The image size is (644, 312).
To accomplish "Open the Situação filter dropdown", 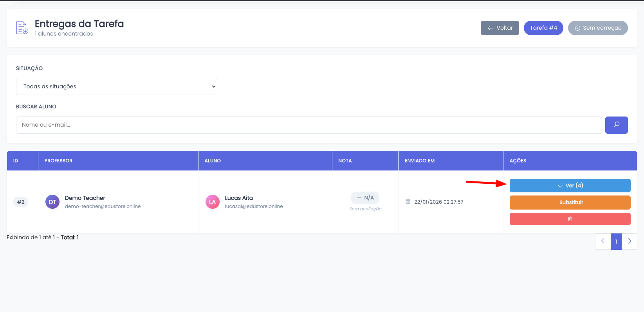I will click(116, 86).
